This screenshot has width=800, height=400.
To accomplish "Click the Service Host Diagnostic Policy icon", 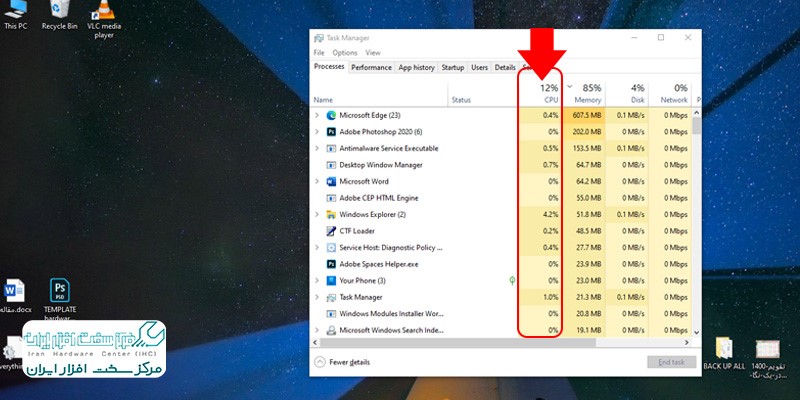I will (331, 247).
